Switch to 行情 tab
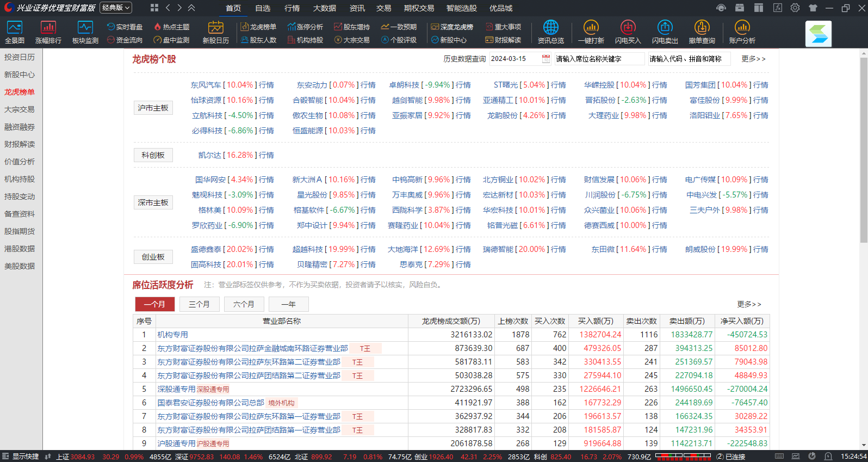This screenshot has height=462, width=868. click(292, 8)
